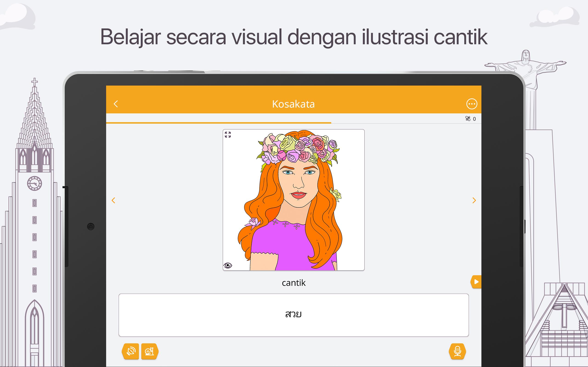This screenshot has width=588, height=367.
Task: Tap the red-haired woman illustration
Action: [x=294, y=200]
